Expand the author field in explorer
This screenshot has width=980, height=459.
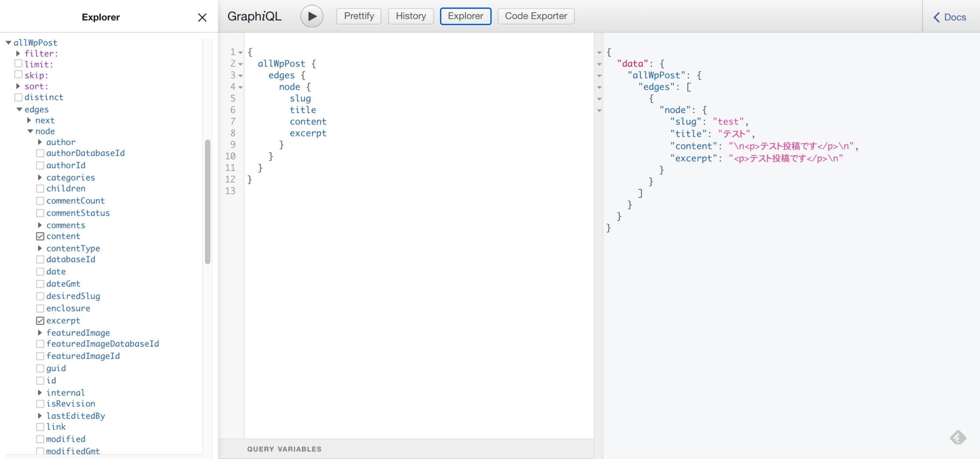[40, 142]
